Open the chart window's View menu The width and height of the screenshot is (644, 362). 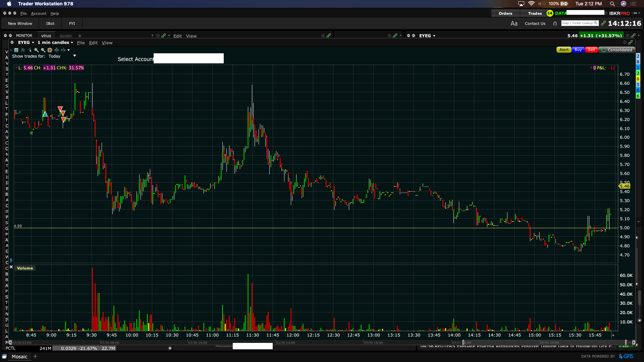point(107,43)
